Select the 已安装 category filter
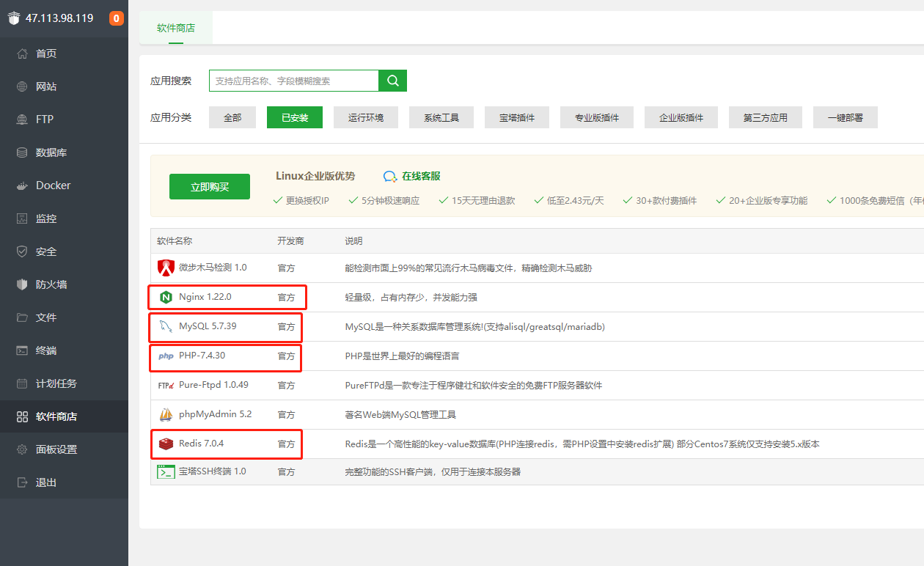The image size is (924, 566). point(295,117)
